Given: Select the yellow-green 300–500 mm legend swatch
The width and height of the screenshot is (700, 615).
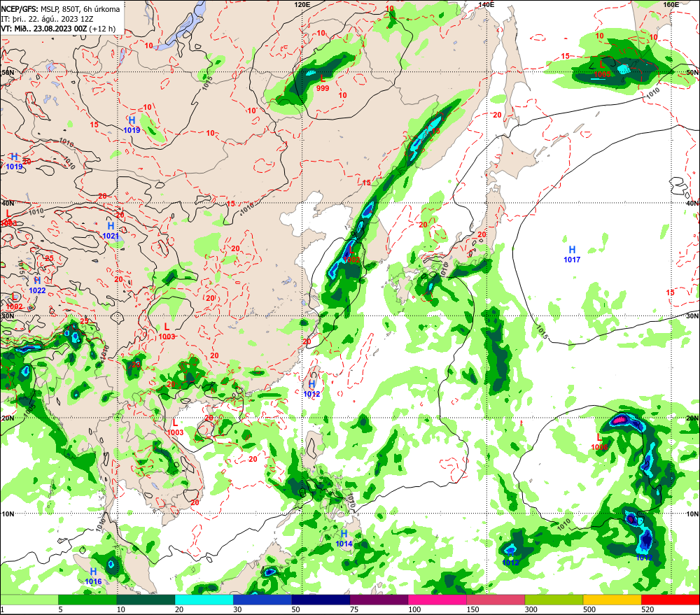Looking at the screenshot, I should (x=554, y=600).
